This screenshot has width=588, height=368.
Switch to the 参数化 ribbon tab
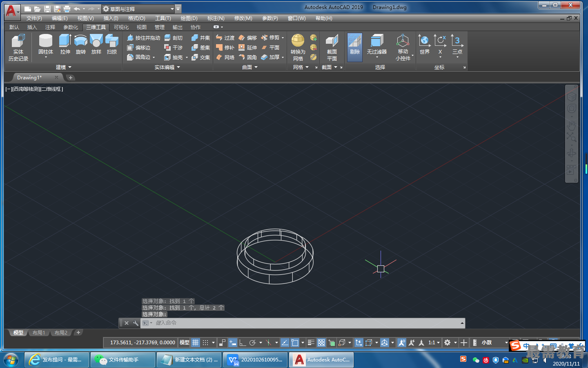71,27
